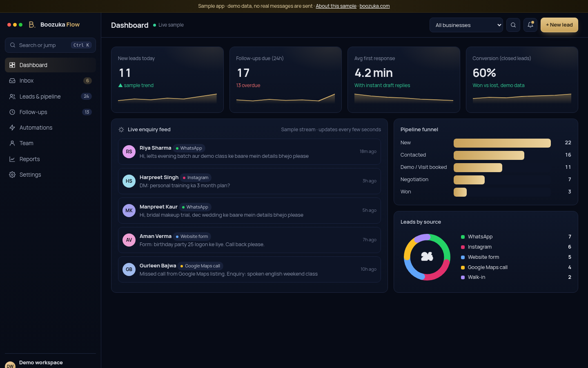
Task: Click the Dashboard grid icon in sidebar
Action: tap(12, 65)
